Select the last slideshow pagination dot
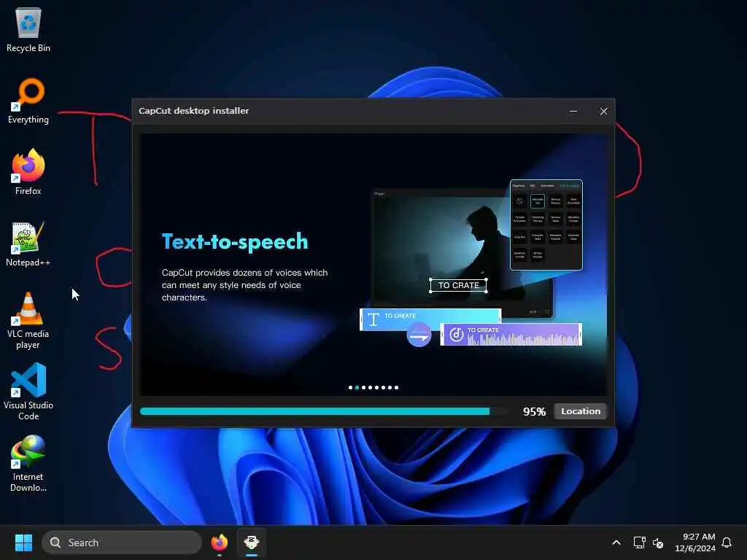747x560 pixels. click(396, 388)
